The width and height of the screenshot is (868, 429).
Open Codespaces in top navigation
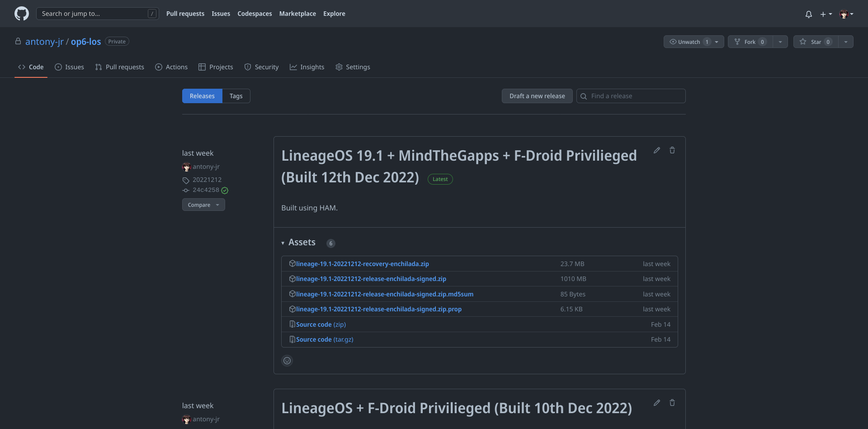click(x=255, y=14)
